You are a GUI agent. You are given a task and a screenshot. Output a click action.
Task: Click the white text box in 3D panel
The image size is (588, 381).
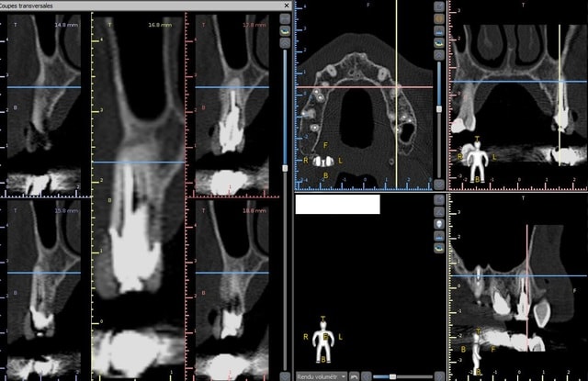pyautogui.click(x=337, y=204)
